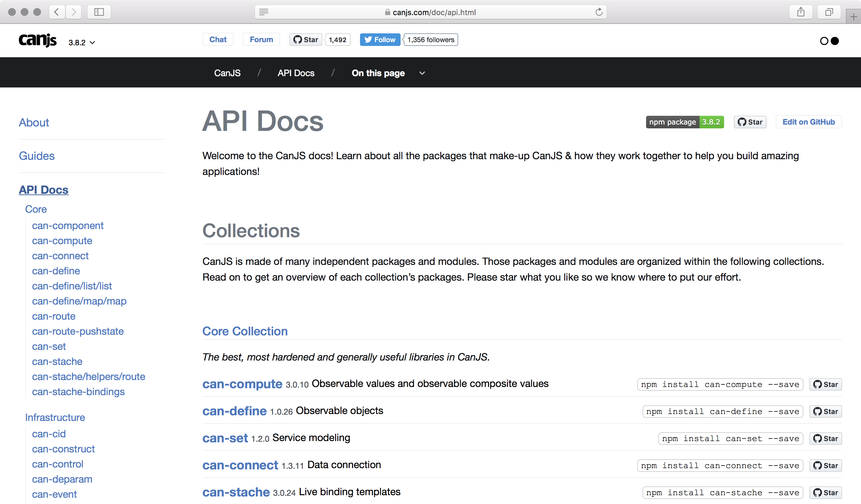The image size is (861, 504).
Task: Click Edit on GitHub button
Action: point(809,122)
